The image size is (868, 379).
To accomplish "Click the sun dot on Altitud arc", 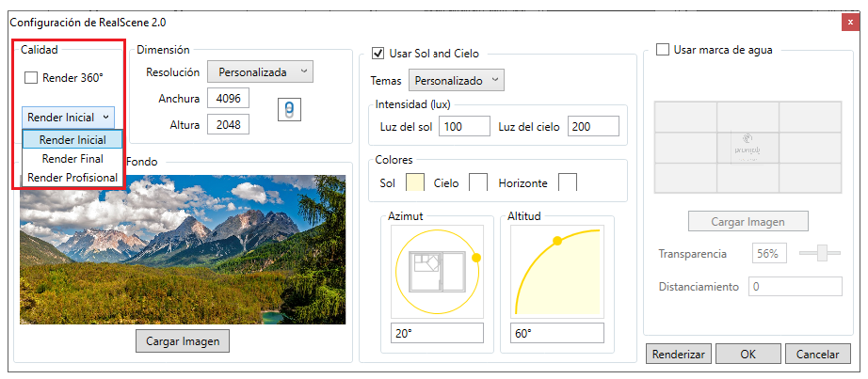I will (557, 241).
